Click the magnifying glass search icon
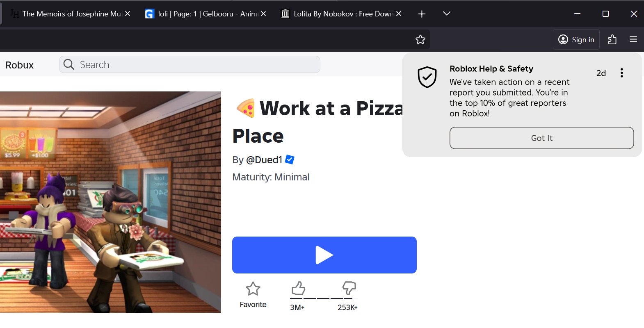Screen dimensions: 644x328 (69, 64)
